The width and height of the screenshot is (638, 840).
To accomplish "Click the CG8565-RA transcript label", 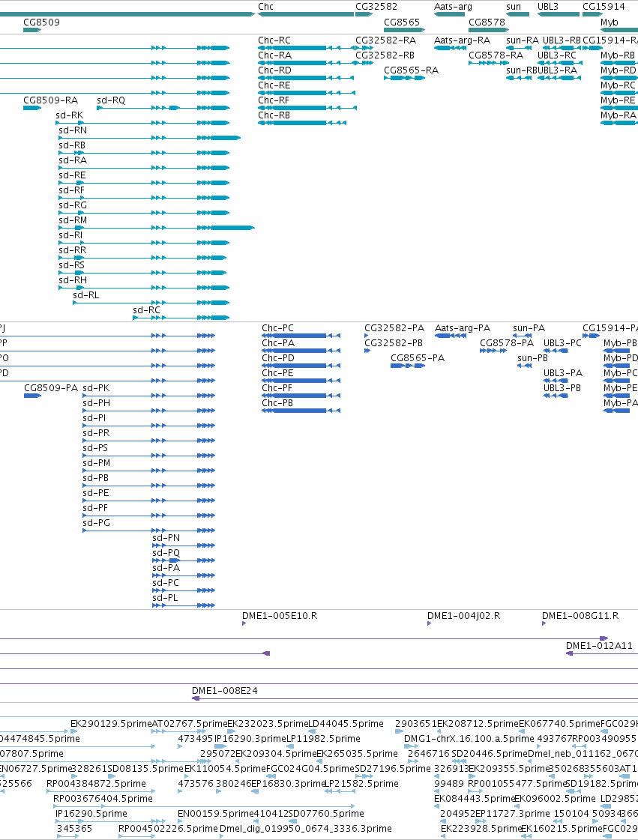I will tap(412, 70).
